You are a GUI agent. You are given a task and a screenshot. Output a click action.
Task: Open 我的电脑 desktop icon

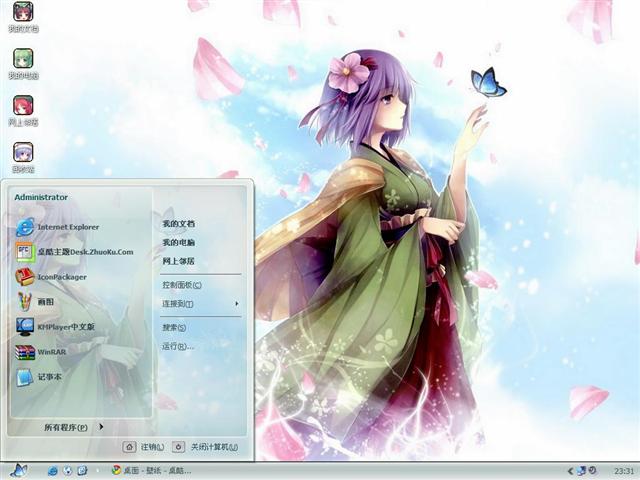23,63
